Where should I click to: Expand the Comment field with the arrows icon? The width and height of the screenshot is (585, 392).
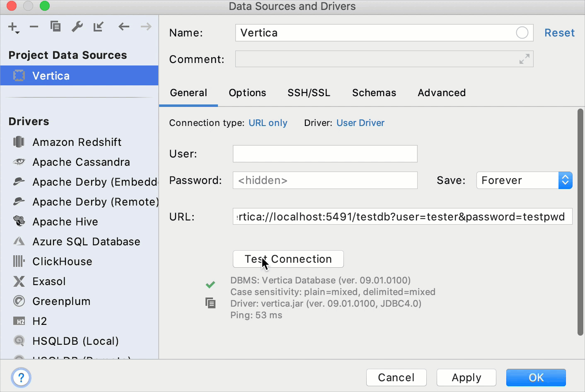pyautogui.click(x=525, y=59)
